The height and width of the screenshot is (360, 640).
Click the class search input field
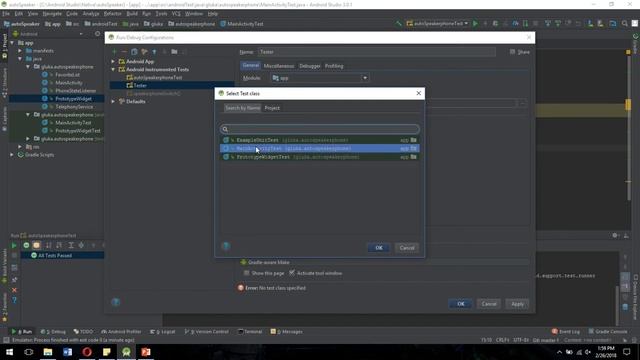[320, 129]
